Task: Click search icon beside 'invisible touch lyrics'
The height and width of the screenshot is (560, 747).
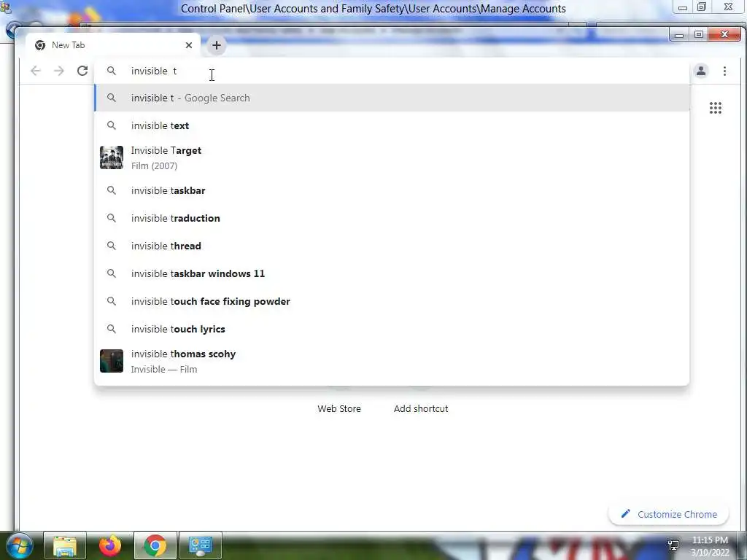Action: click(x=111, y=329)
